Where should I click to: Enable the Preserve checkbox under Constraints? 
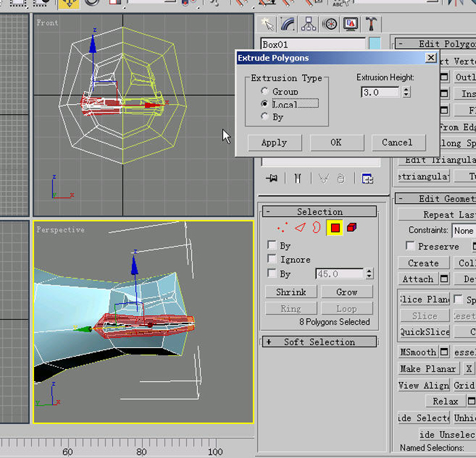click(x=410, y=246)
